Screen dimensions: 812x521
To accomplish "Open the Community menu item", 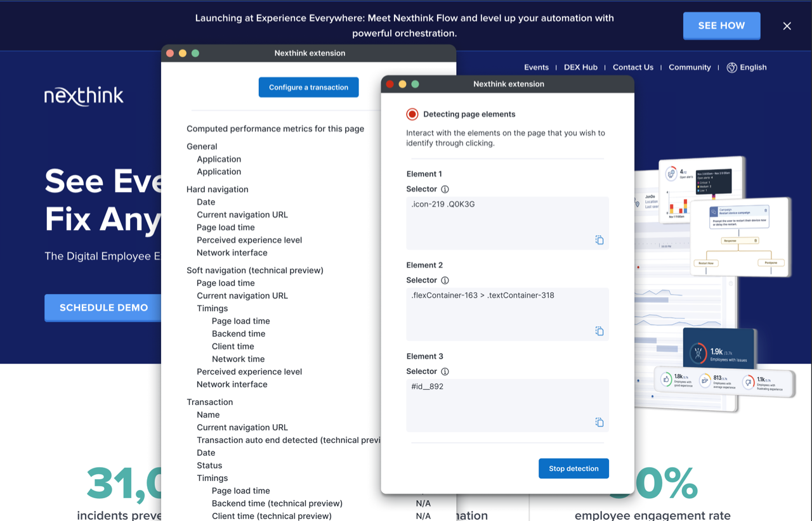I will tap(690, 67).
